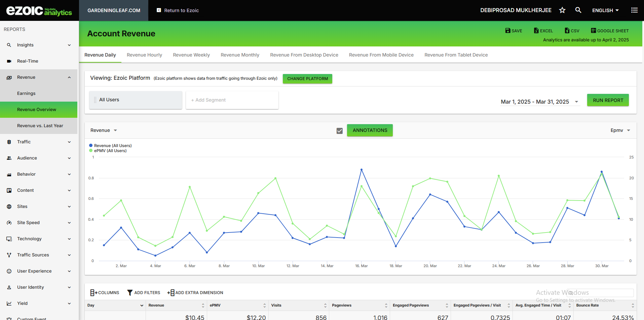Viewport: 644px width, 320px height.
Task: Click the Google Sheet icon
Action: [594, 31]
